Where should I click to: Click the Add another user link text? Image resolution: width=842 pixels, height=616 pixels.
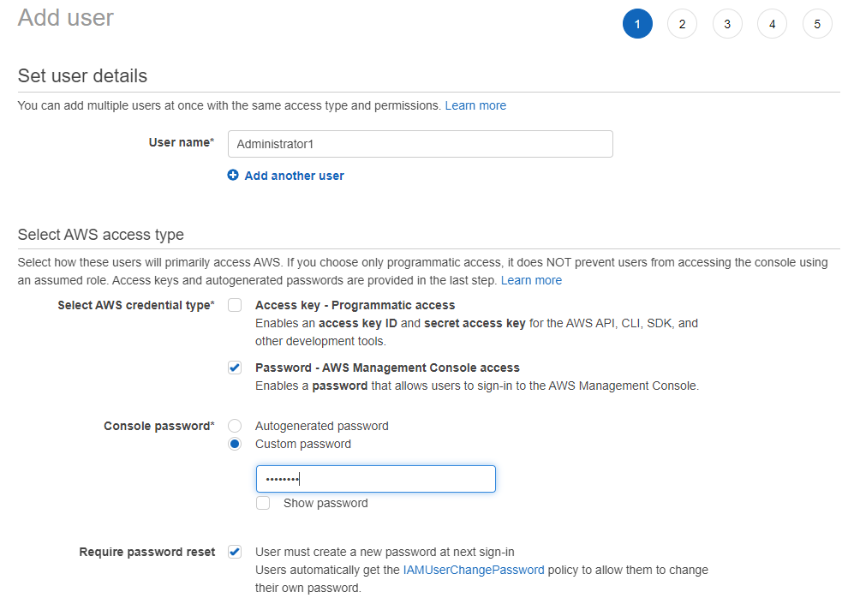tap(295, 176)
